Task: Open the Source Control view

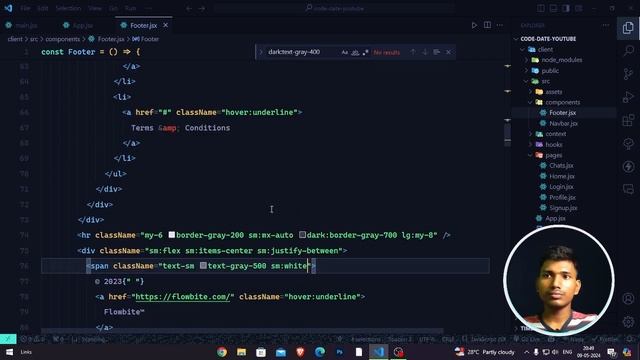Action: 628,74
